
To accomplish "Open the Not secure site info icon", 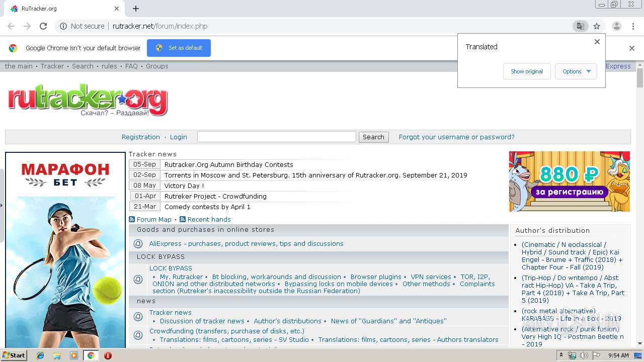I will point(63,26).
